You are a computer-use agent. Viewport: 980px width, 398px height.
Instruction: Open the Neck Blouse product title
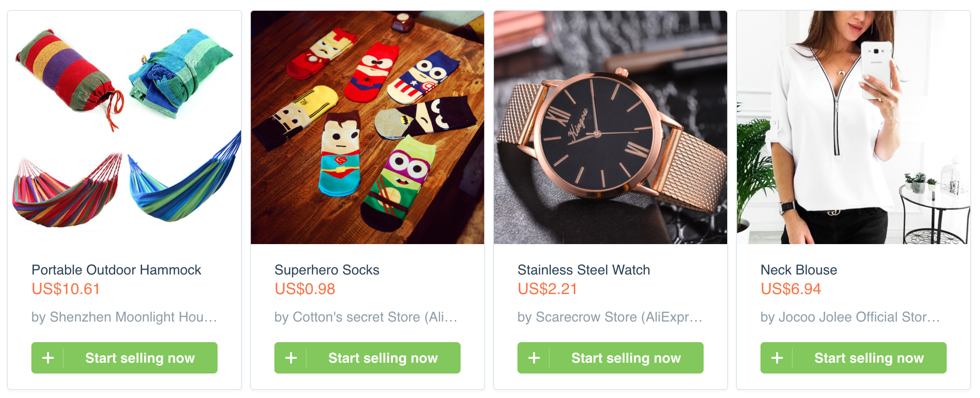pyautogui.click(x=799, y=269)
